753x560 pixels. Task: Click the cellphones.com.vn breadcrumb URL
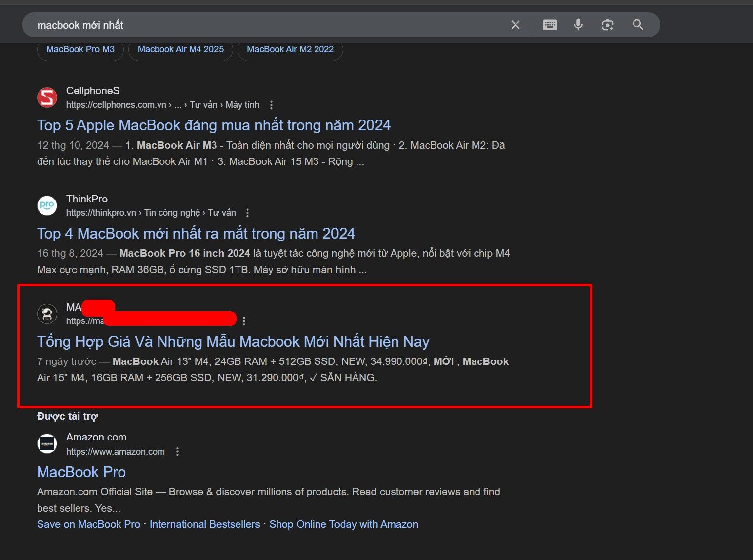click(x=162, y=105)
